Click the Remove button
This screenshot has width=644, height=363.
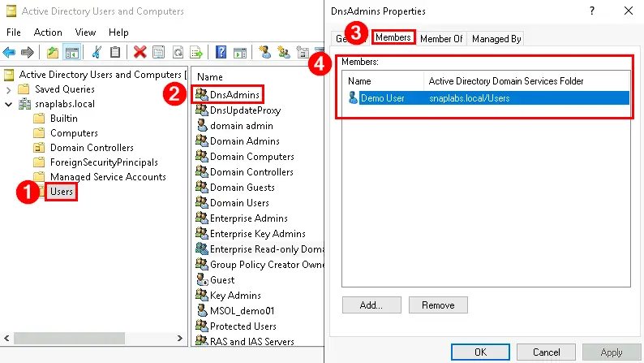click(438, 305)
